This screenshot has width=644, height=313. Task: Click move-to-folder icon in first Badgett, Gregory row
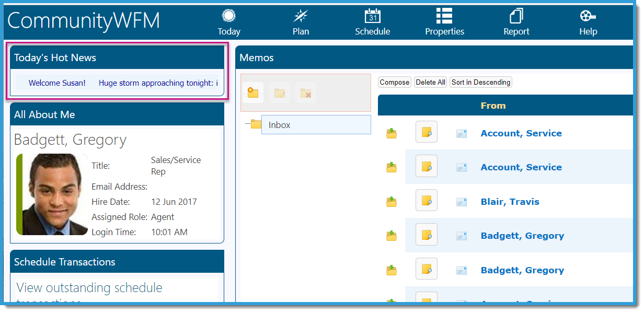click(x=392, y=236)
